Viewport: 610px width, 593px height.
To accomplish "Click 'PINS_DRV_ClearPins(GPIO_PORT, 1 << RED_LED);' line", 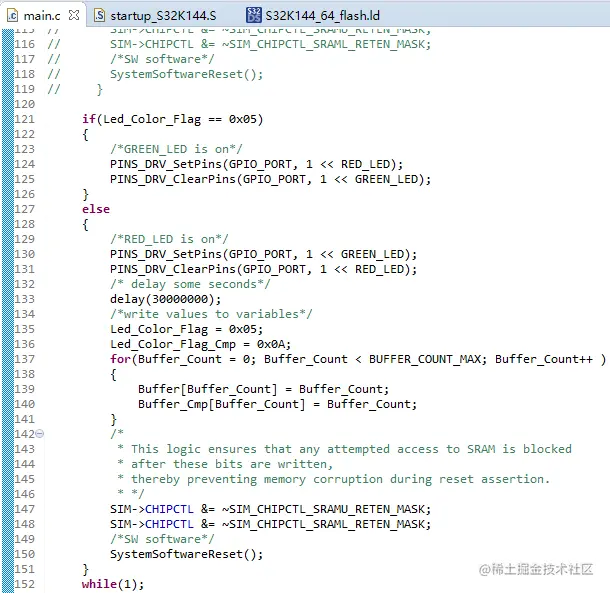I will [263, 269].
